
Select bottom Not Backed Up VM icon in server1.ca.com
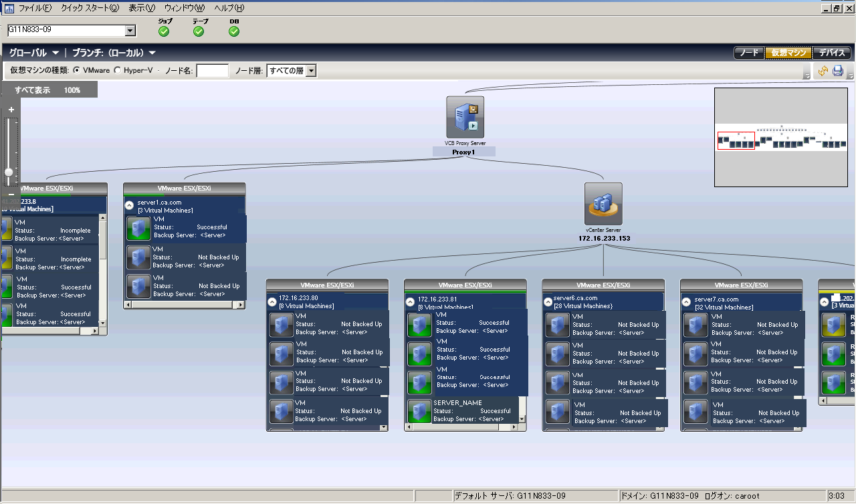pyautogui.click(x=138, y=286)
